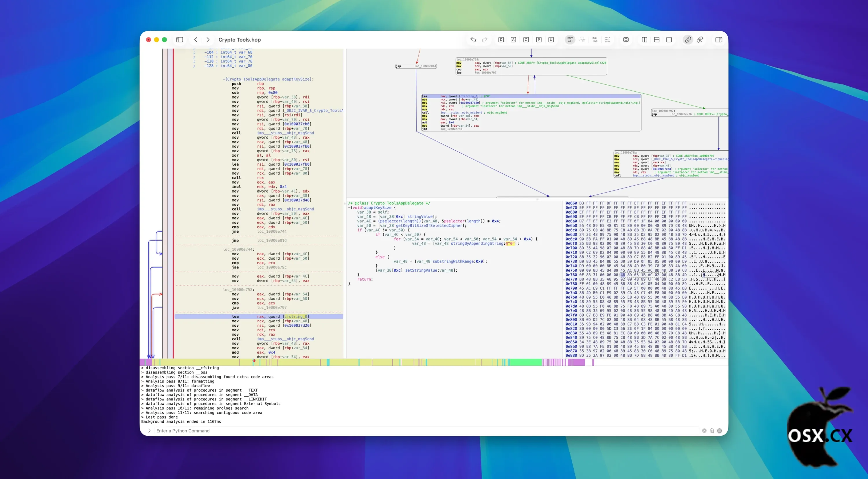Image resolution: width=868 pixels, height=479 pixels.
Task: Mark selection as data with the D button
Action: click(501, 40)
